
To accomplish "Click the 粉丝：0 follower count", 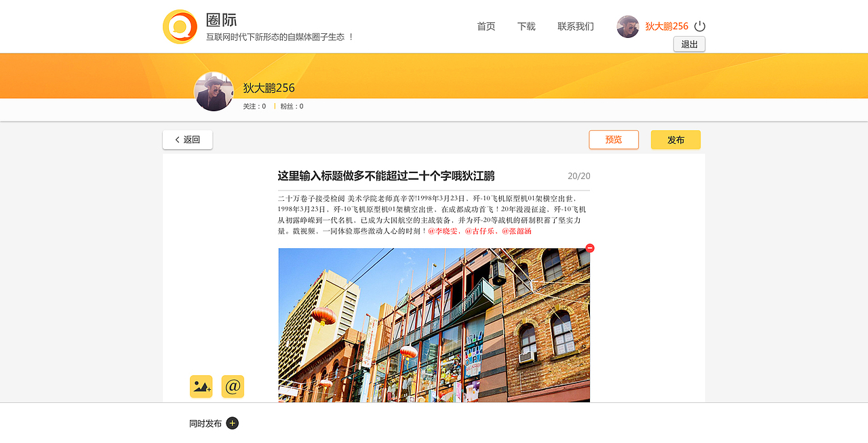I will coord(290,106).
